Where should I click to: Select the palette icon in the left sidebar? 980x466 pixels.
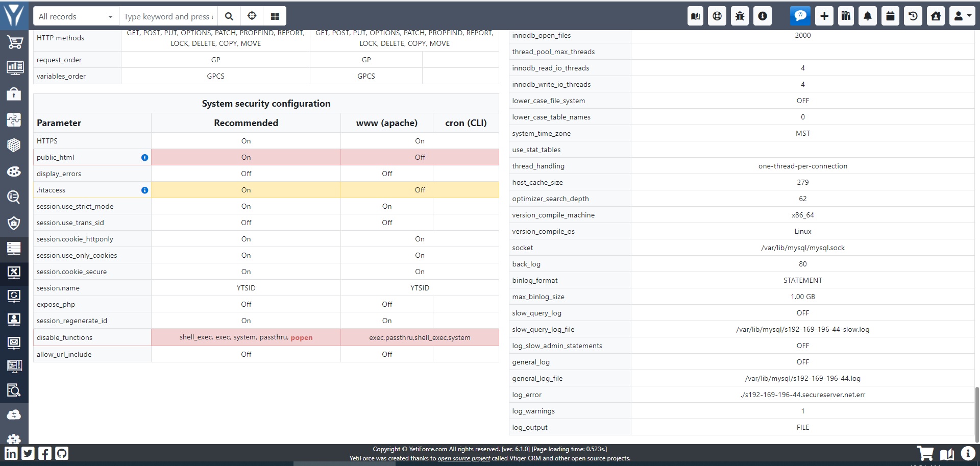point(14,171)
